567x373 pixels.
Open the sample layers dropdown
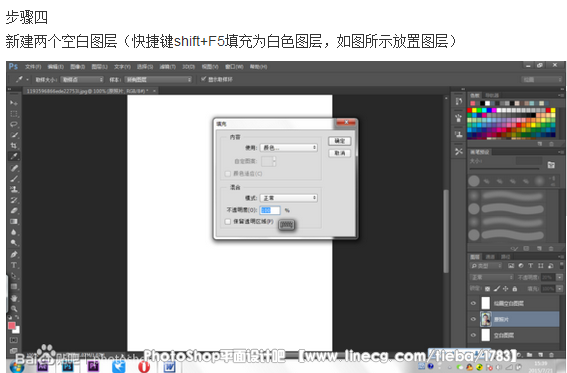coord(158,80)
